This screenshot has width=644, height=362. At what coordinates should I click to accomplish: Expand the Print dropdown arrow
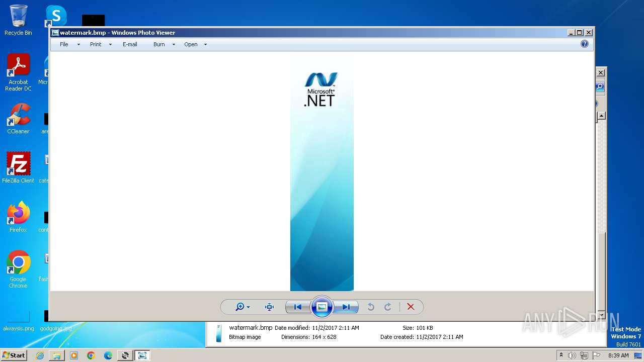click(x=110, y=45)
